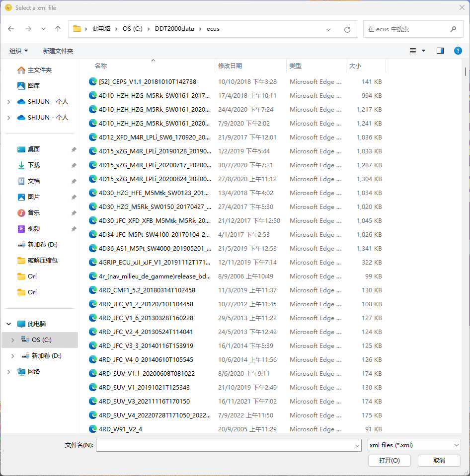This screenshot has width=470, height=476.
Task: Expand address bar history dropdown
Action: 328,29
